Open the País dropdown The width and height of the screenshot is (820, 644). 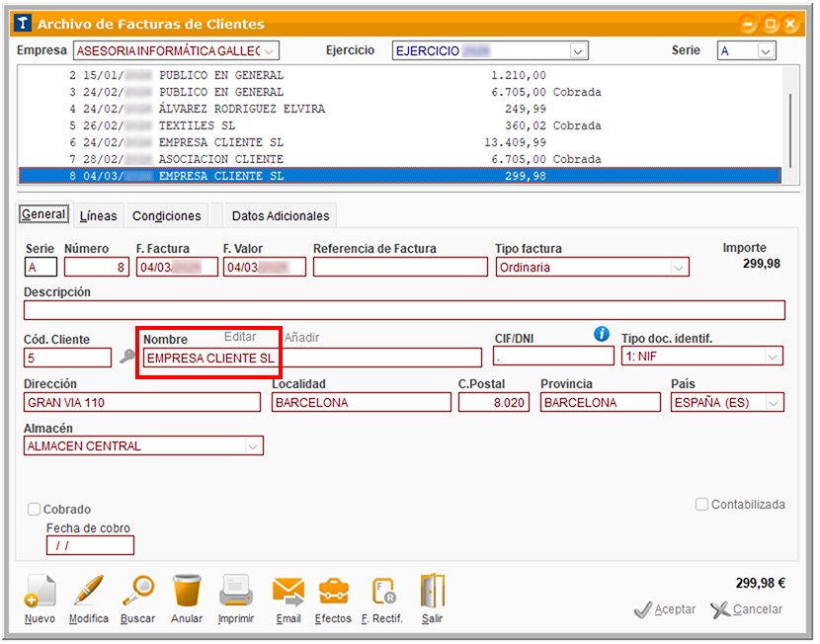pyautogui.click(x=774, y=403)
